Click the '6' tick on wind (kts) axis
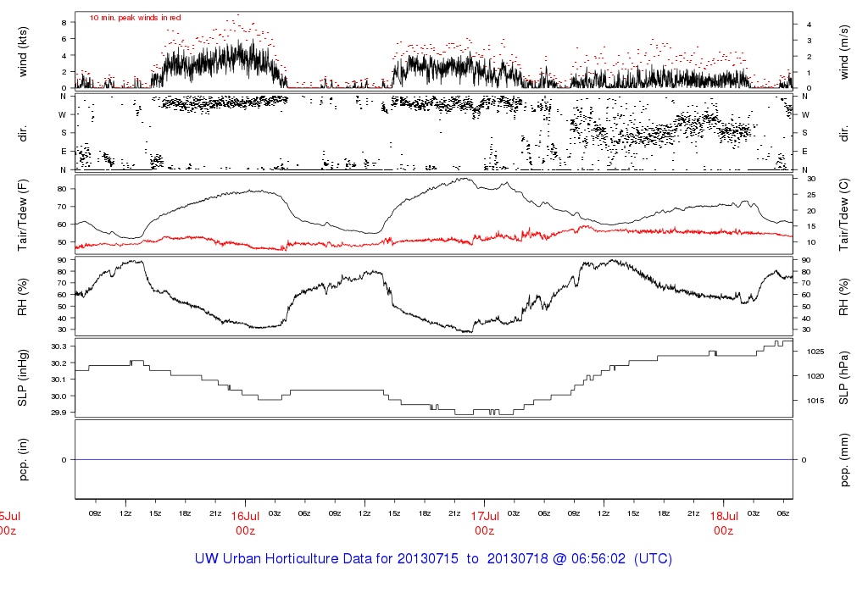 (x=64, y=39)
